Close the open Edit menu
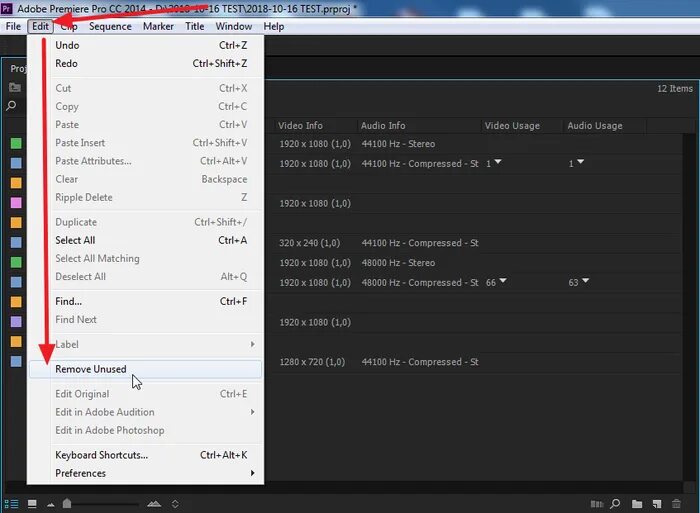 coord(40,26)
